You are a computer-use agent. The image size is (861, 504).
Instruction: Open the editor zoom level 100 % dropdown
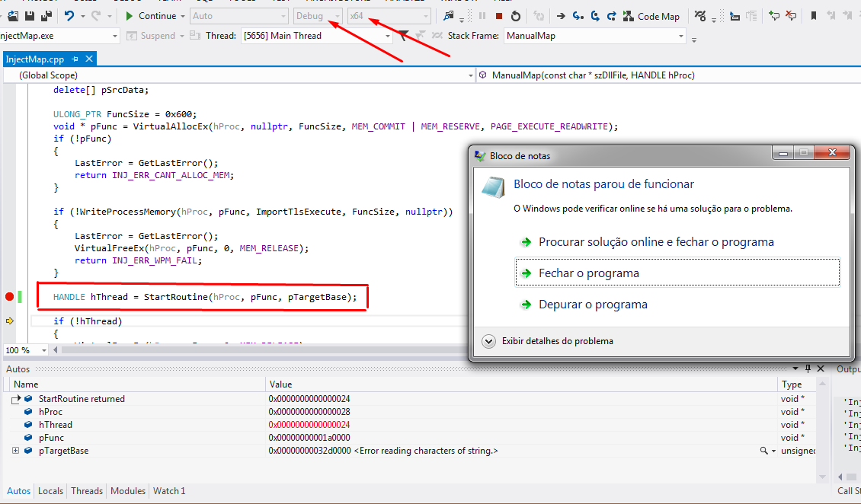click(x=43, y=350)
